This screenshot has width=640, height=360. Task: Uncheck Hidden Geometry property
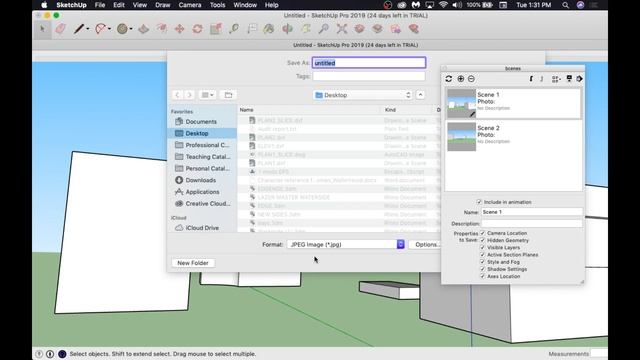point(482,240)
